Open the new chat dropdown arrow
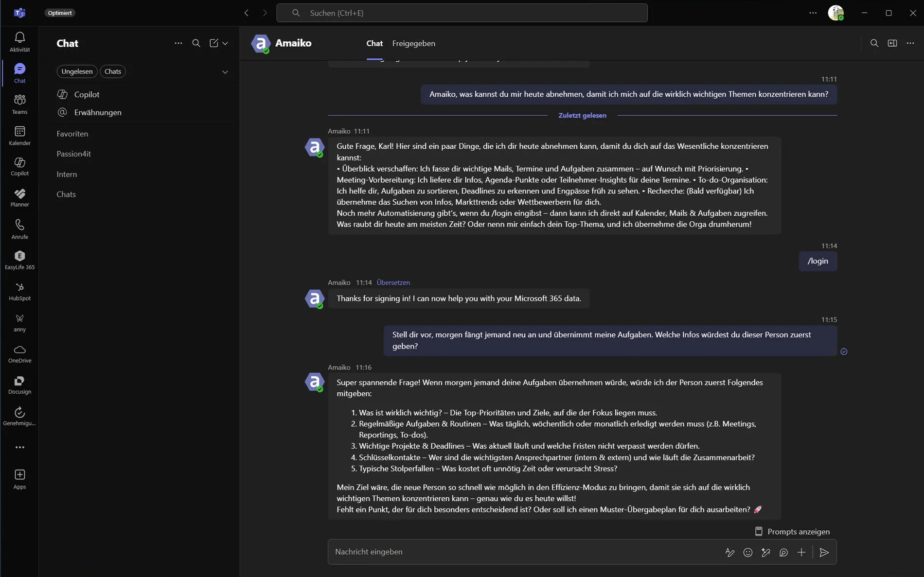 [x=225, y=43]
